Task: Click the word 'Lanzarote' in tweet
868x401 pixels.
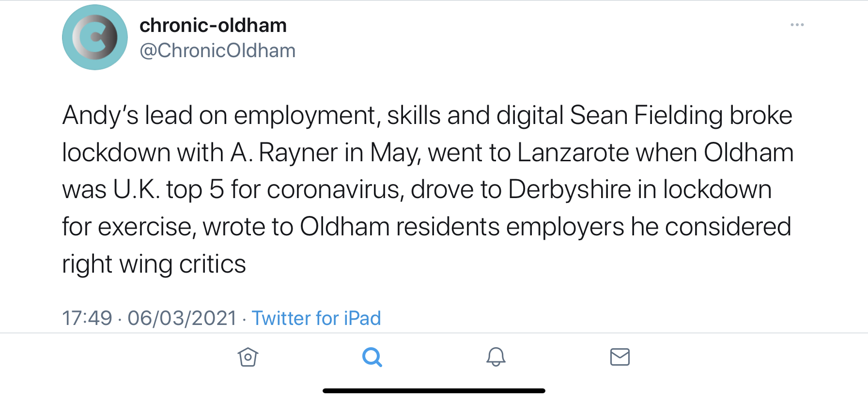Action: (573, 153)
